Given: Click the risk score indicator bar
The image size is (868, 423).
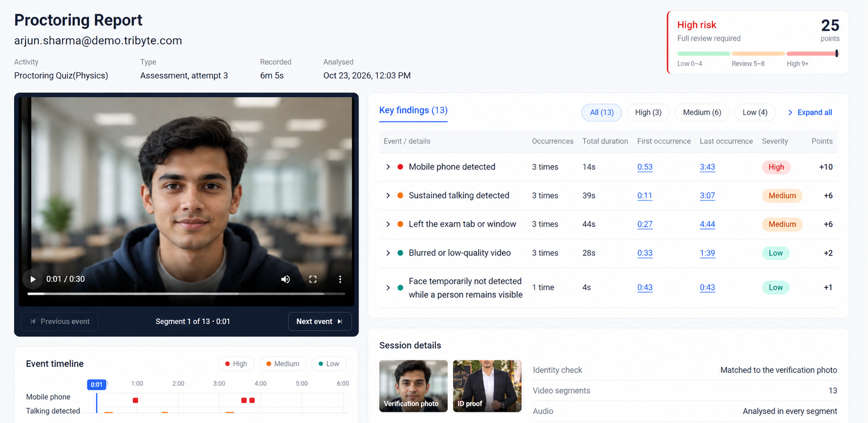Looking at the screenshot, I should 757,54.
